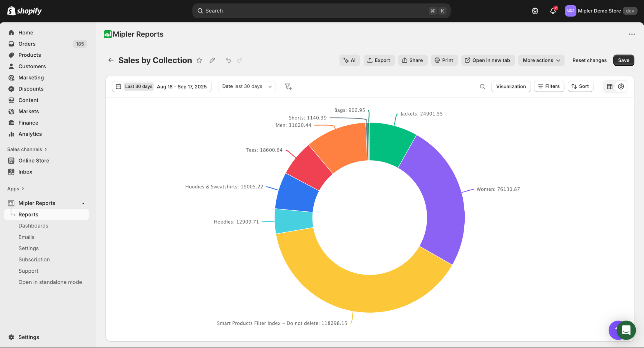Open the AI assistant for the report
Viewport: 644px width, 348px height.
[350, 60]
